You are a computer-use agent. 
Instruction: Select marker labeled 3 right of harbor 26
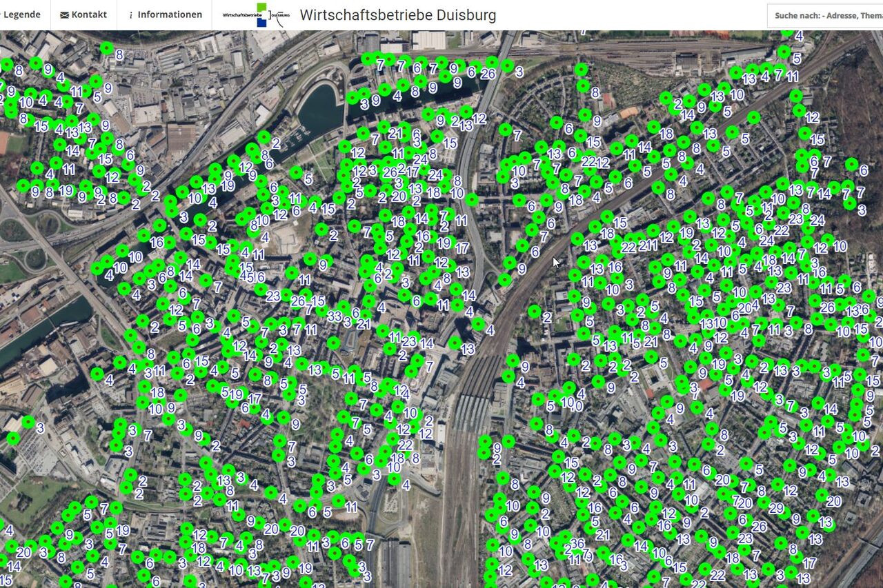point(508,66)
